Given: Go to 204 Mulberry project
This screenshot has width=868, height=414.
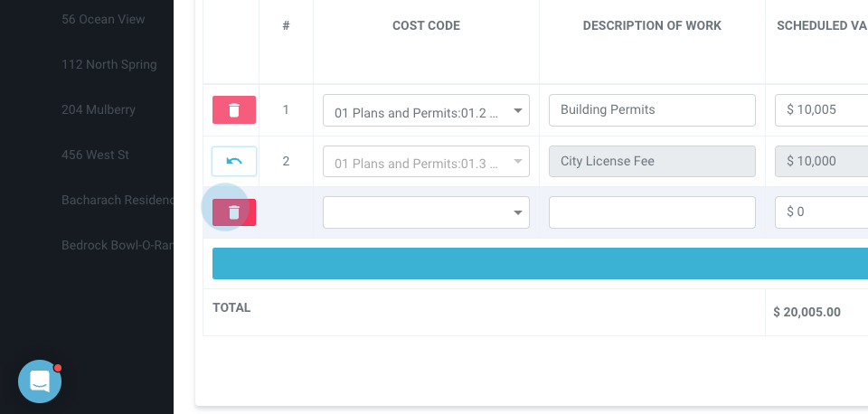Looking at the screenshot, I should click(x=98, y=109).
